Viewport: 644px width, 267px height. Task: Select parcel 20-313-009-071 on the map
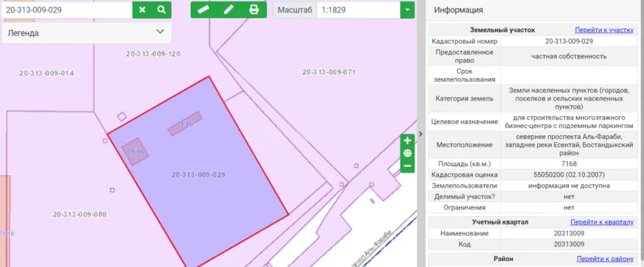tap(329, 72)
